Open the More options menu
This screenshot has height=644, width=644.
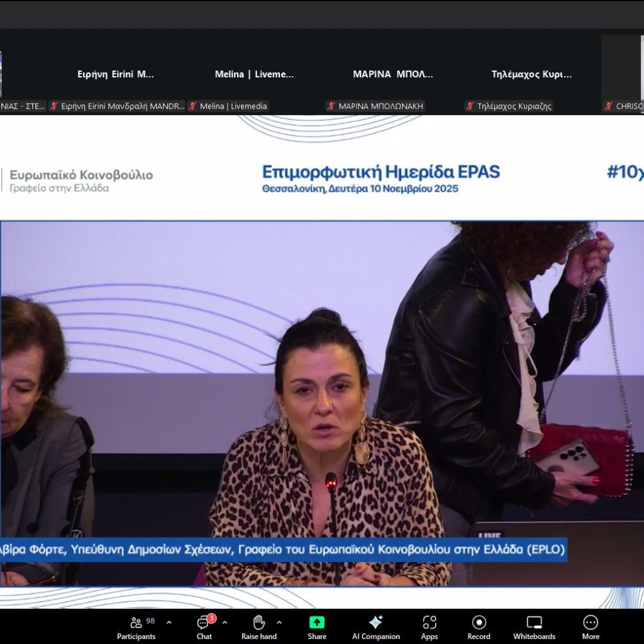pyautogui.click(x=591, y=626)
